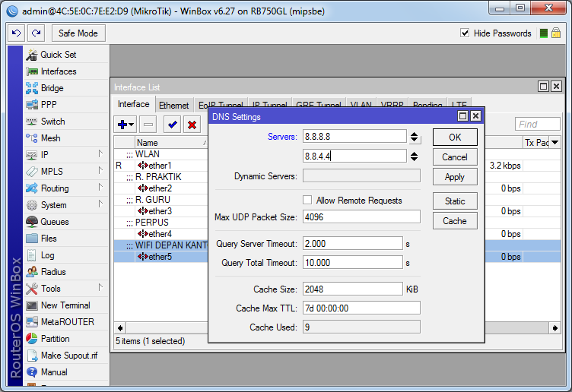Click OK in DNS Settings

pyautogui.click(x=455, y=138)
